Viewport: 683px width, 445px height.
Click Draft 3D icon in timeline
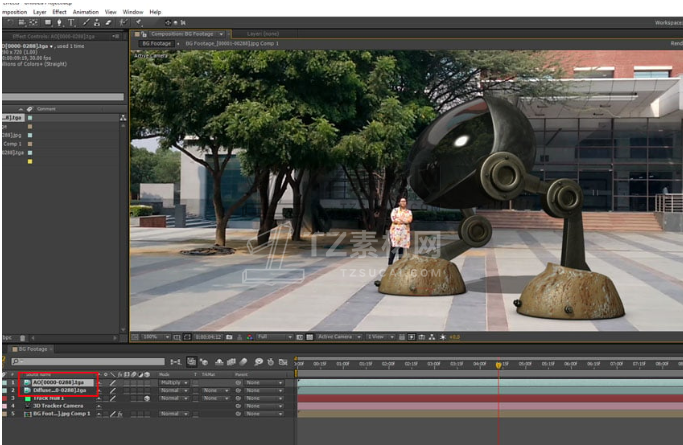tap(204, 362)
